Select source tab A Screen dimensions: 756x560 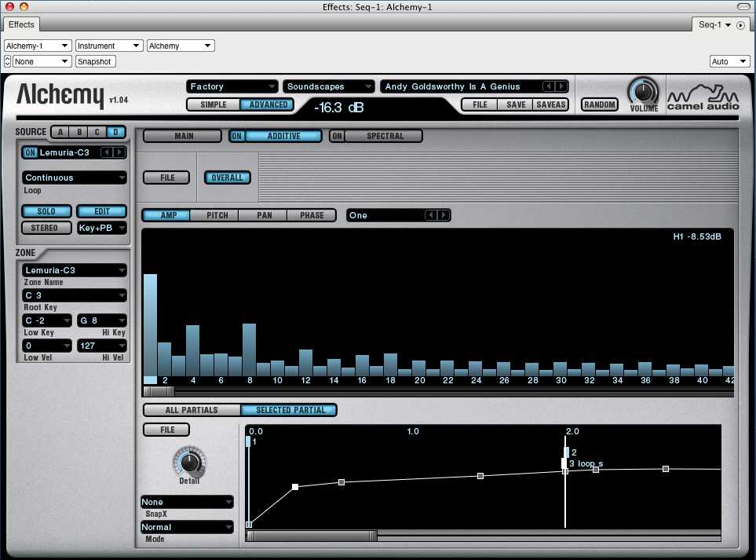[x=60, y=132]
